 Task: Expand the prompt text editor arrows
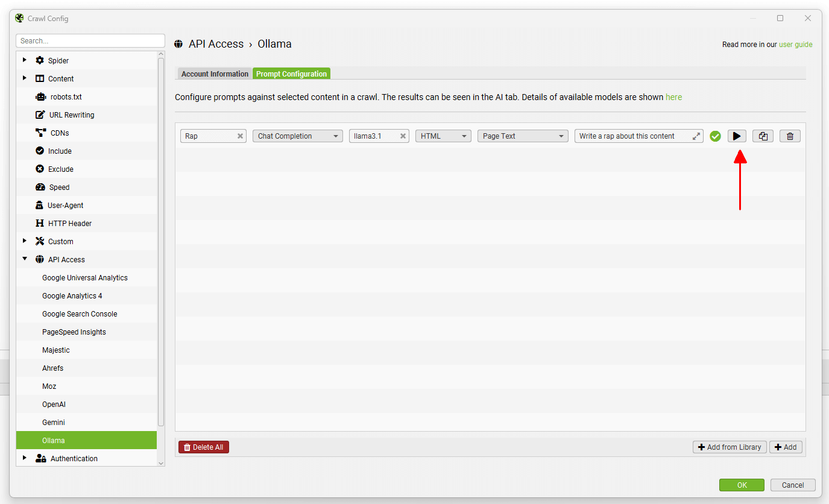click(x=696, y=136)
